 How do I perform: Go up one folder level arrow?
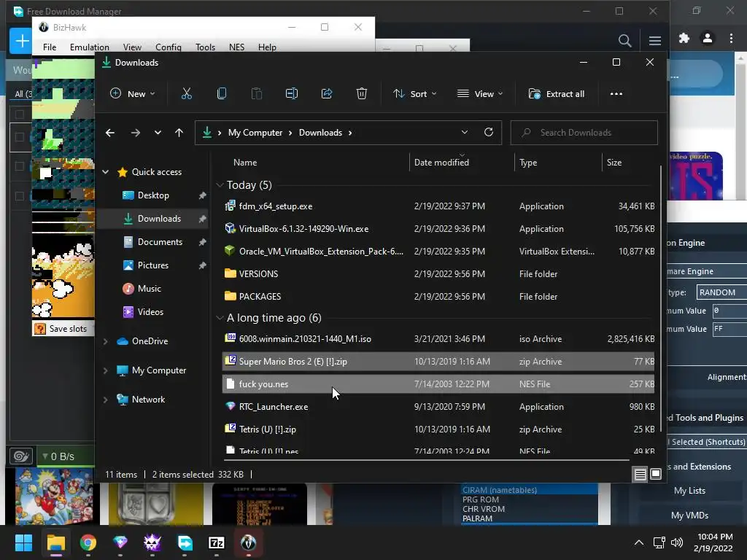[179, 133]
